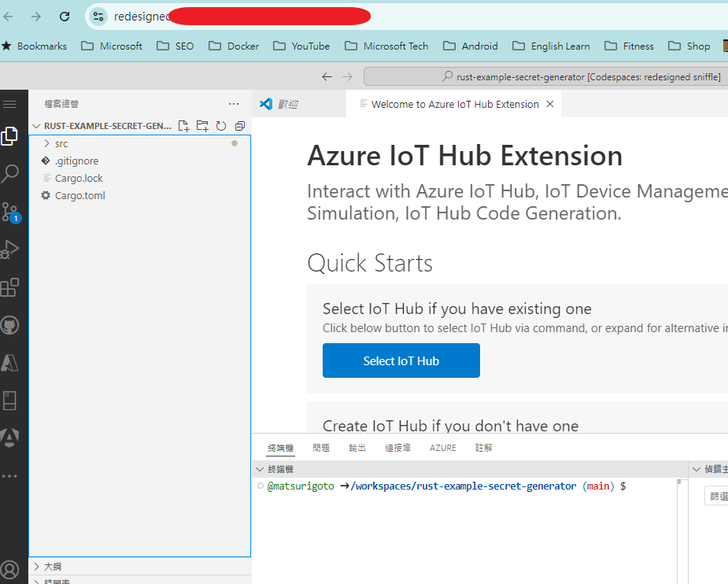This screenshot has height=584, width=728.
Task: Switch to the AZURE panel tab
Action: [442, 448]
